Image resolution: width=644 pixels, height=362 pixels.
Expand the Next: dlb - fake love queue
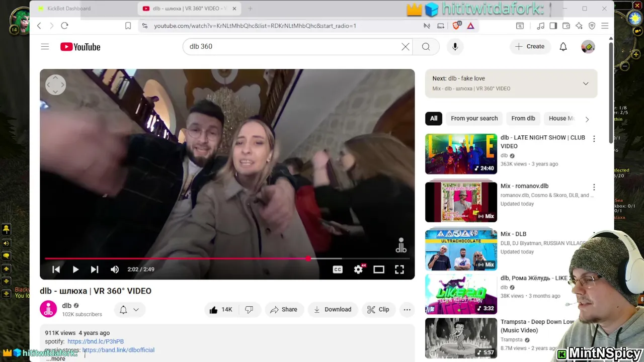click(586, 83)
